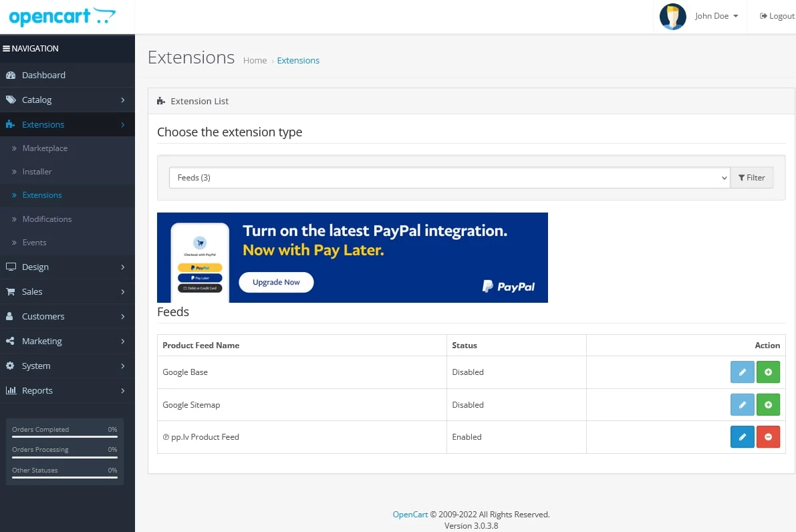Click the edit pencil for Google Base

coord(742,372)
